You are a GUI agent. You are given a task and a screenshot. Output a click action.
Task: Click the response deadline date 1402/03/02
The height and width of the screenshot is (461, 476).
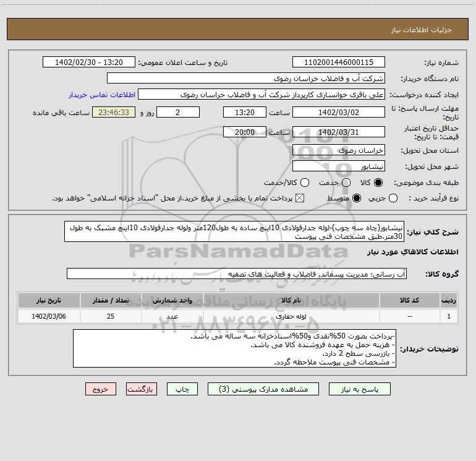(x=339, y=113)
